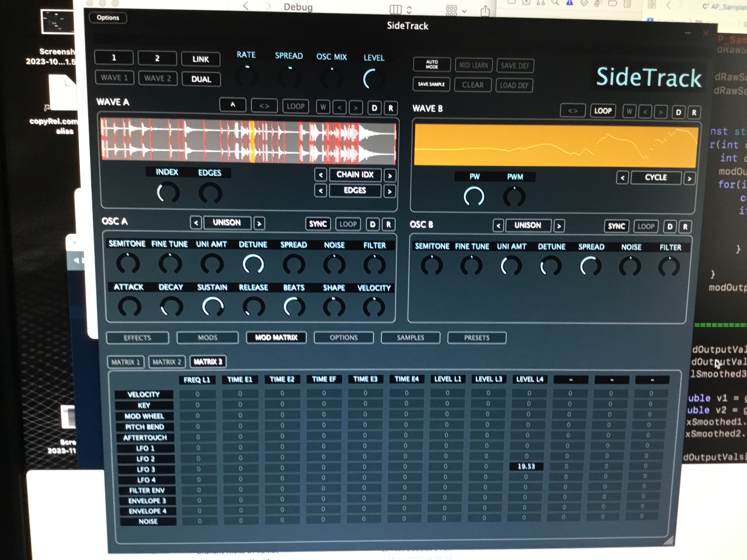Click the Wave A swap (<>) button
This screenshot has width=747, height=560.
tap(264, 106)
